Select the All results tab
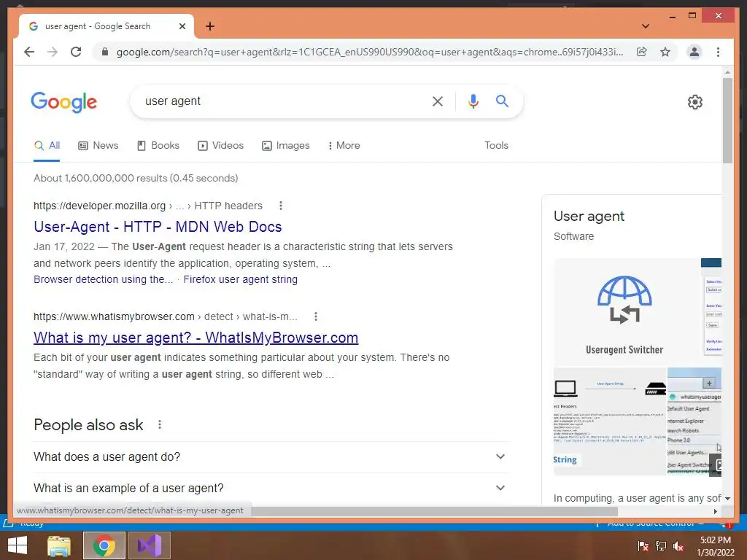This screenshot has width=747, height=560. click(47, 146)
